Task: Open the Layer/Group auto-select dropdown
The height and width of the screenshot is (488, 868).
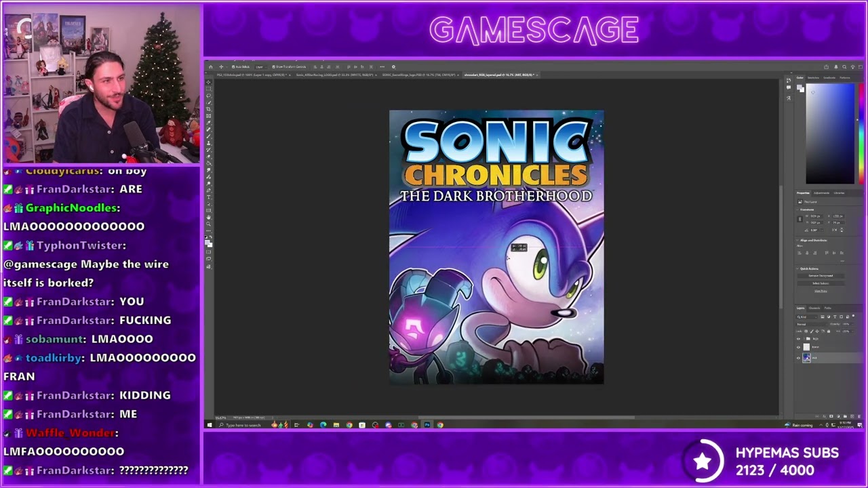Action: click(x=260, y=66)
